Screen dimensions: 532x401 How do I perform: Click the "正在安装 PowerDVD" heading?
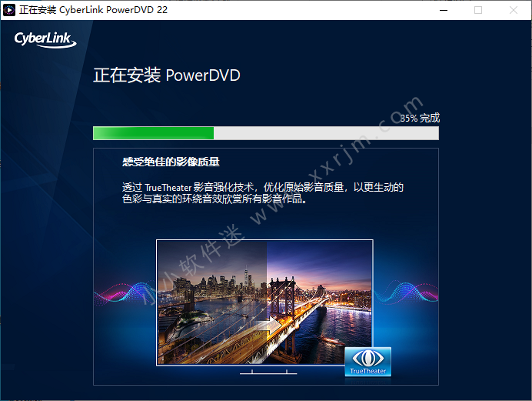click(x=167, y=75)
